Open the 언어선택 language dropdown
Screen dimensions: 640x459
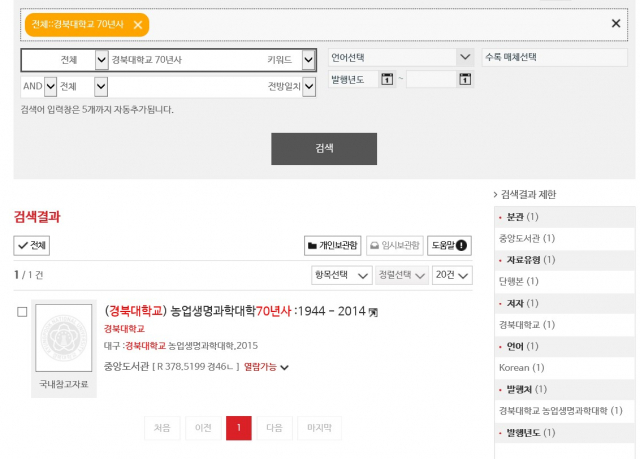401,58
